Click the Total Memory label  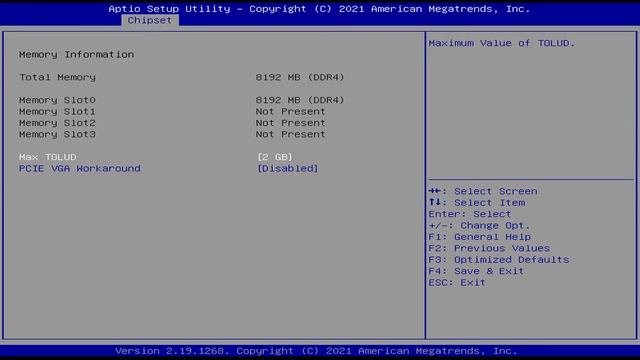pos(57,77)
